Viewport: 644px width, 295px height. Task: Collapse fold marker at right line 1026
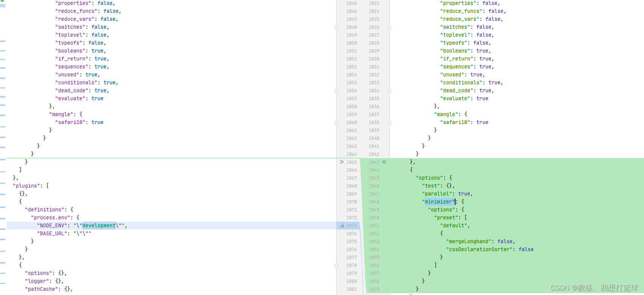[x=389, y=27]
